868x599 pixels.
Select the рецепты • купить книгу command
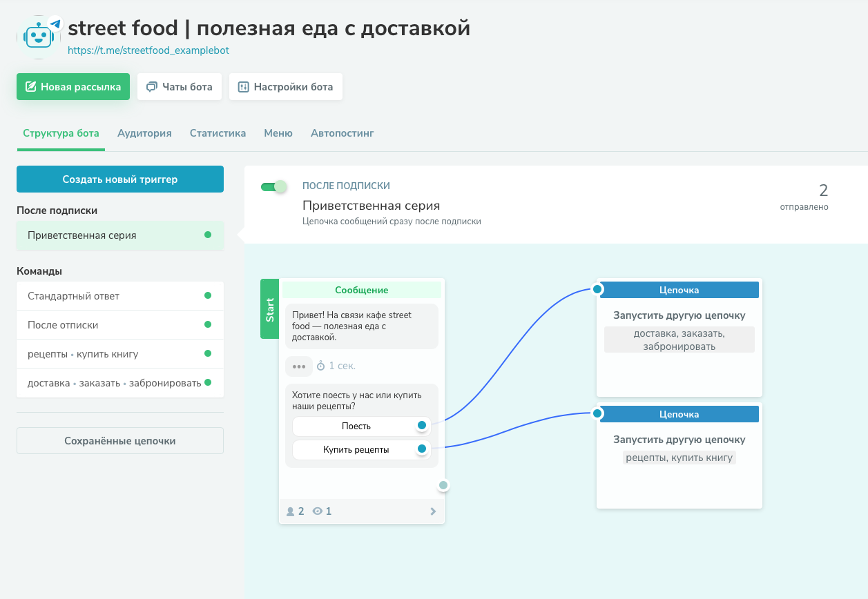click(x=83, y=354)
